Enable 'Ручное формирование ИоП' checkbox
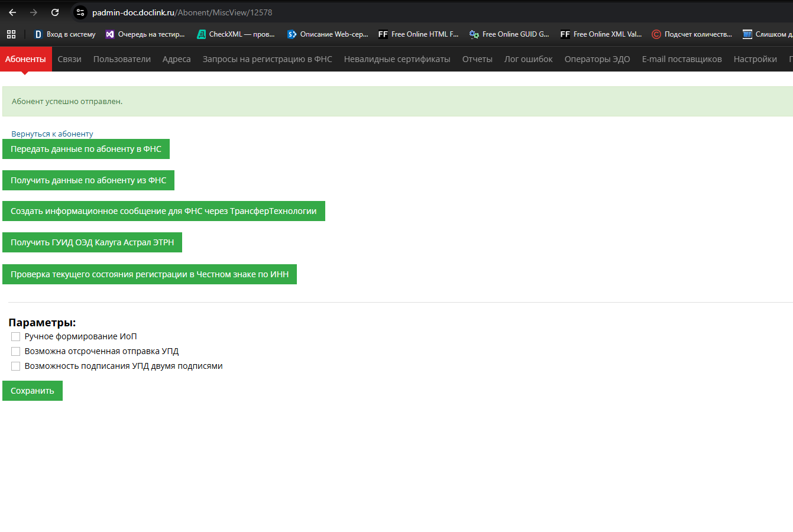The height and width of the screenshot is (532, 793). pos(16,336)
